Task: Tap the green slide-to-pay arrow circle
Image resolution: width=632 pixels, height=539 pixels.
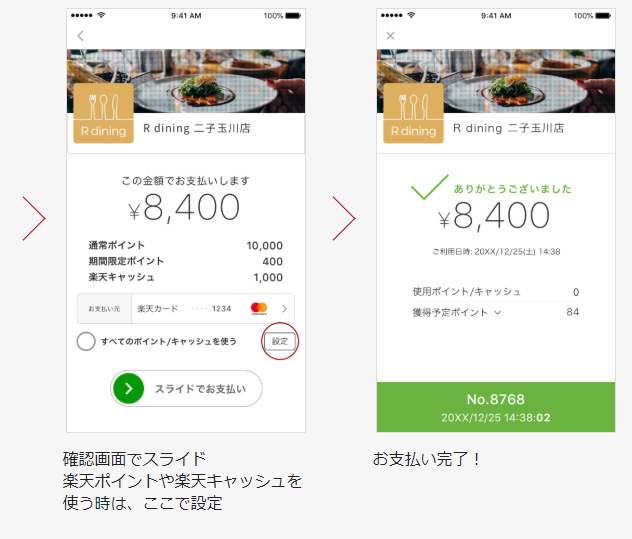Action: [129, 389]
